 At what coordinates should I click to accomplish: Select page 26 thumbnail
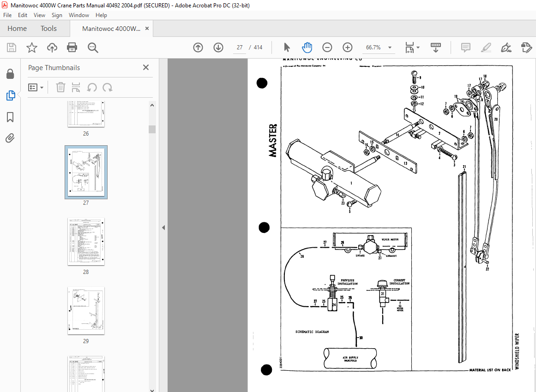(x=86, y=114)
